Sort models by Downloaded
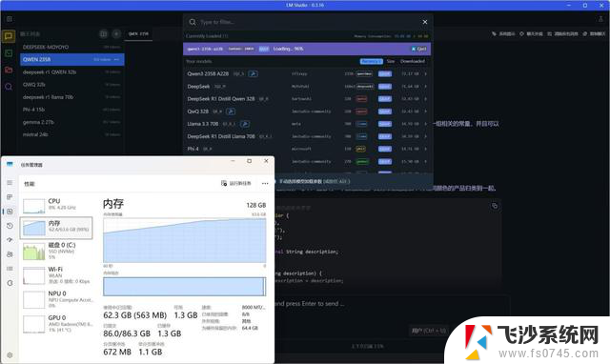The height and width of the screenshot is (364, 610). coord(413,61)
